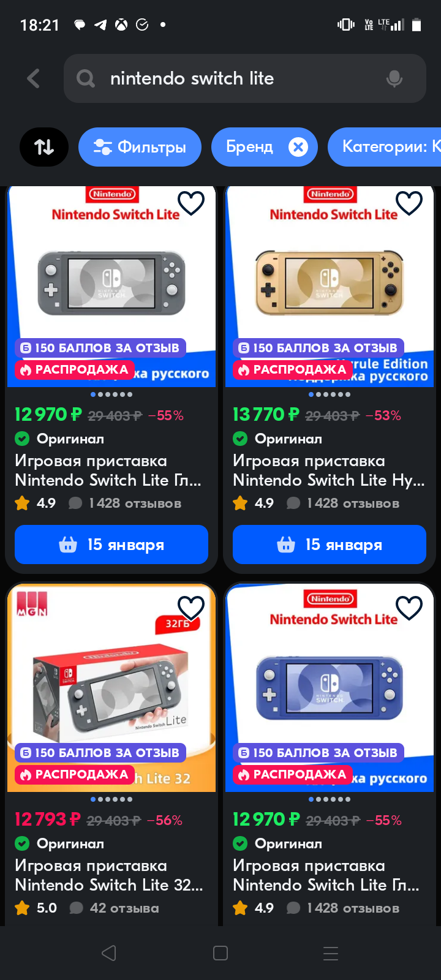441x980 pixels.
Task: Open the sort order arrows button
Action: click(x=44, y=147)
